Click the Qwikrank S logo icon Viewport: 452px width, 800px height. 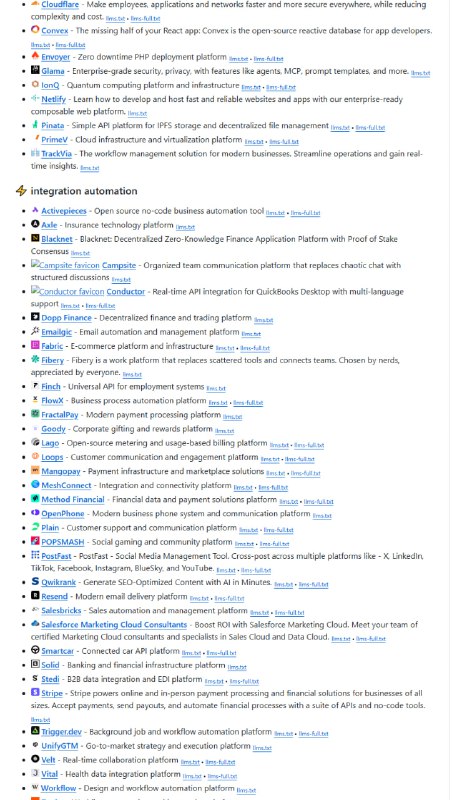point(35,581)
